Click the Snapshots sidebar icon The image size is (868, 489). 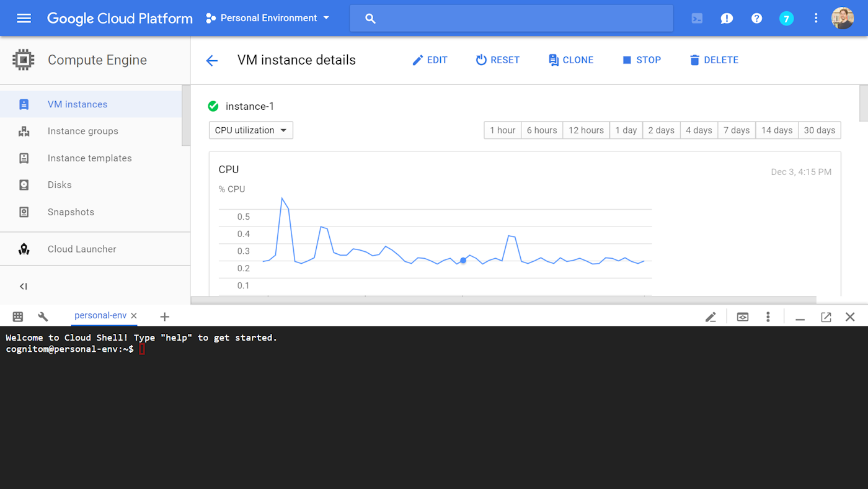coord(24,212)
